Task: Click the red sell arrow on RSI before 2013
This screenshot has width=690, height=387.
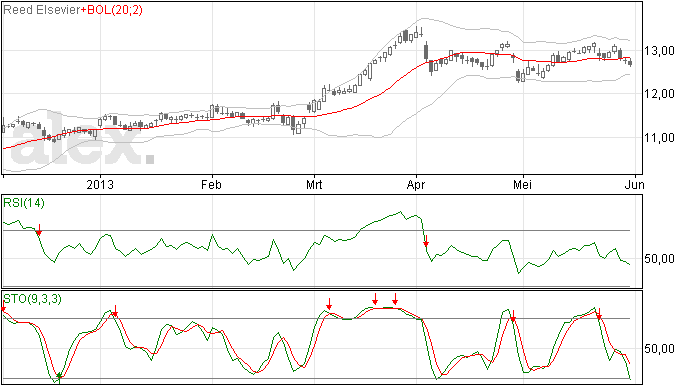Action: (x=39, y=230)
